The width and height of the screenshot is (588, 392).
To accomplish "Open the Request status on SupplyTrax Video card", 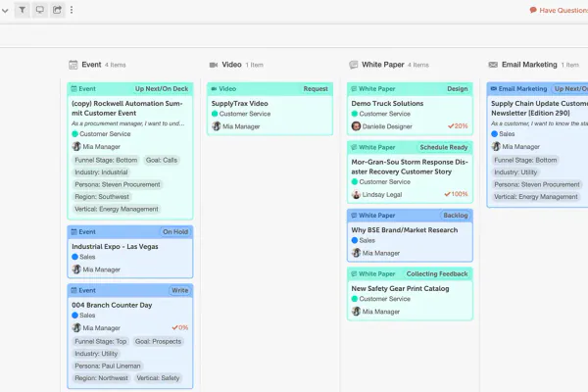I will pyautogui.click(x=316, y=89).
